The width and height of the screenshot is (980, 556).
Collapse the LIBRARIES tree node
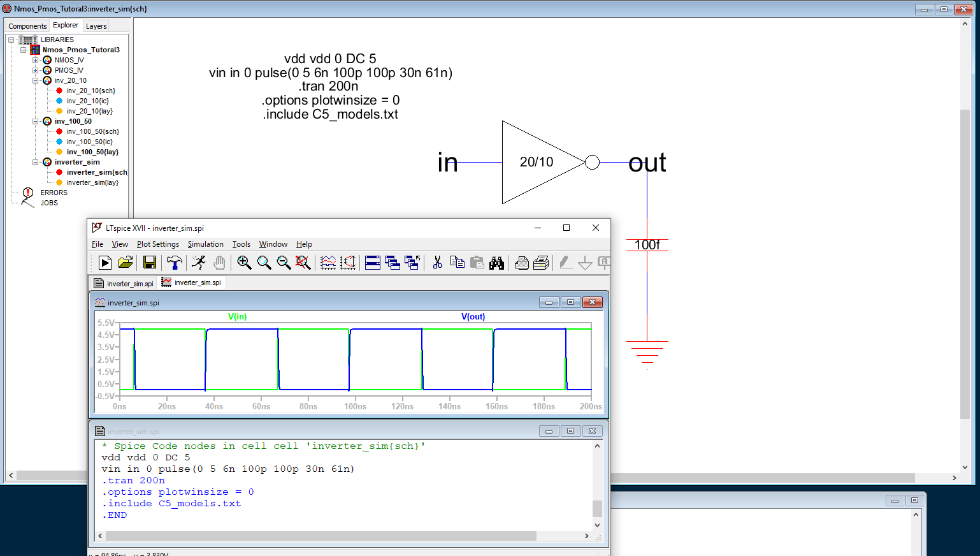coord(11,40)
